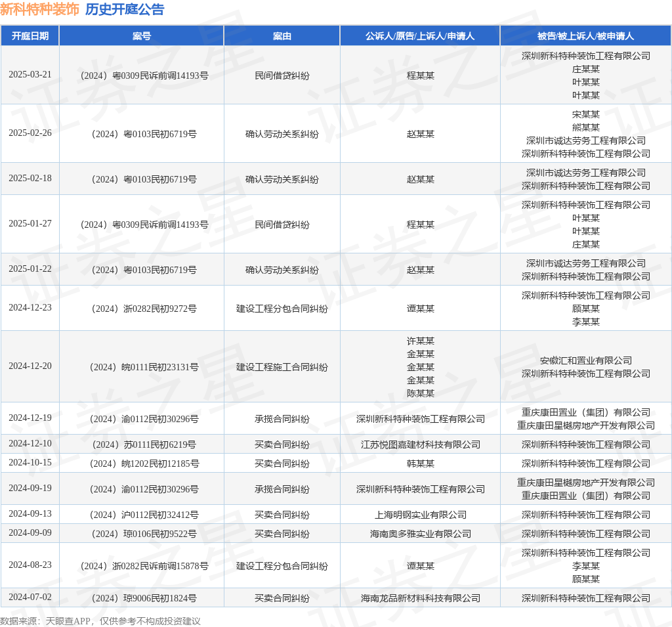Click '顾某某' in the 2024-08-23 row
Image resolution: width=672 pixels, height=627 pixels.
586,579
